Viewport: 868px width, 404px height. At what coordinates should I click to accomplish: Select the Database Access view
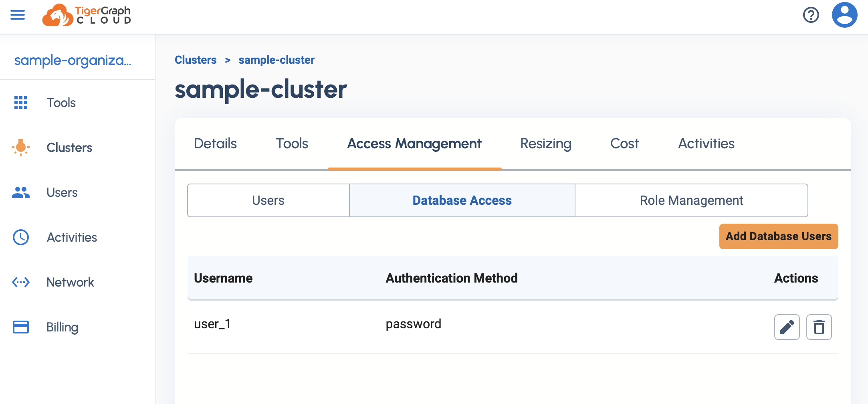pyautogui.click(x=462, y=200)
